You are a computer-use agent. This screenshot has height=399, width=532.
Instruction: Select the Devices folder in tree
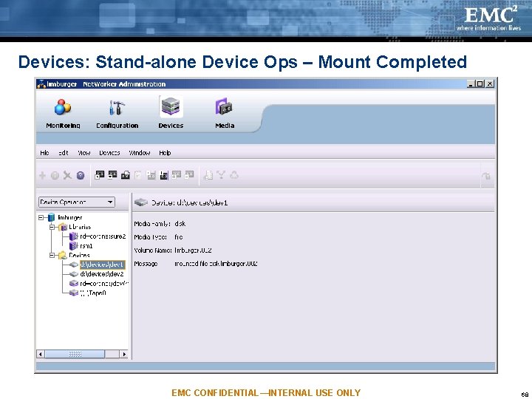coord(79,255)
